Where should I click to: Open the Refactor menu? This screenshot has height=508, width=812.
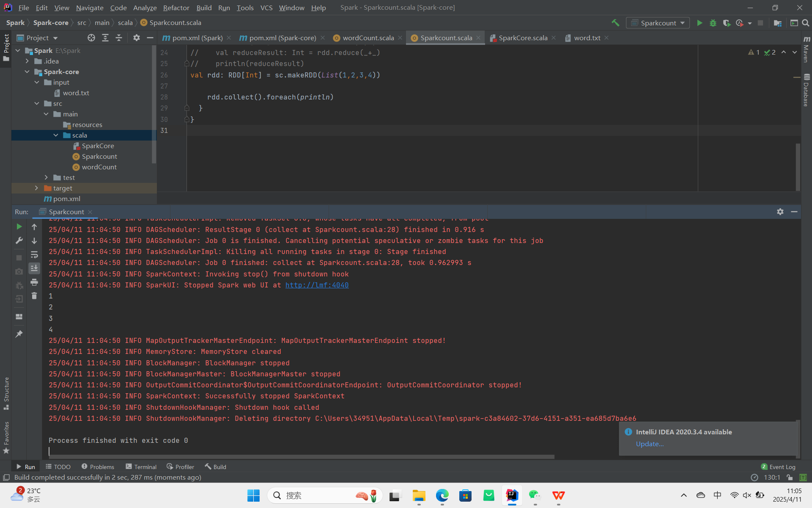(x=176, y=8)
